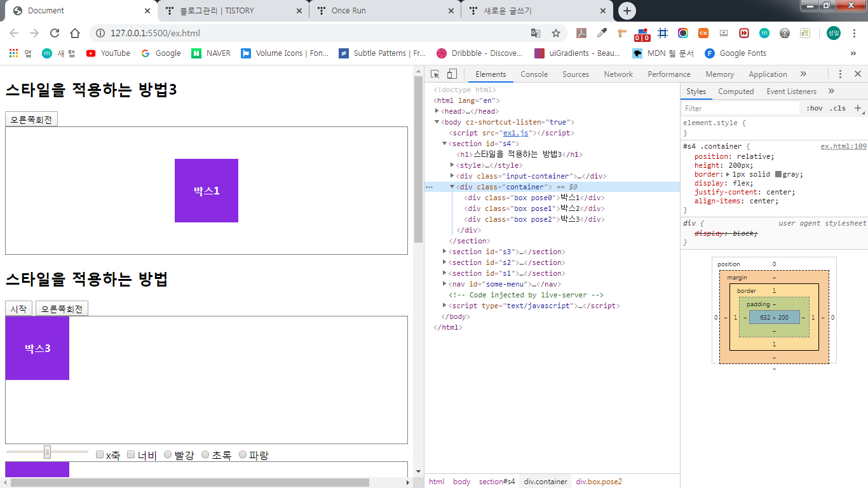
Task: Collapse the body element node
Action: (437, 122)
